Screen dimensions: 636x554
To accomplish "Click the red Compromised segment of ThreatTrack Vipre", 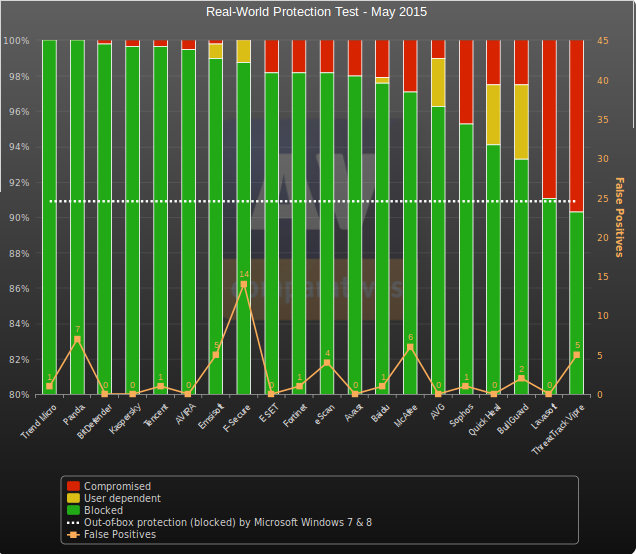I will [x=576, y=126].
